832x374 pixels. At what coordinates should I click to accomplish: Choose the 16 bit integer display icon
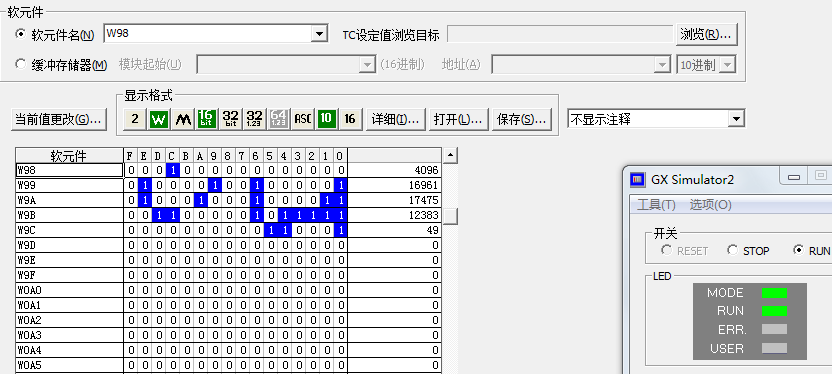pyautogui.click(x=206, y=119)
